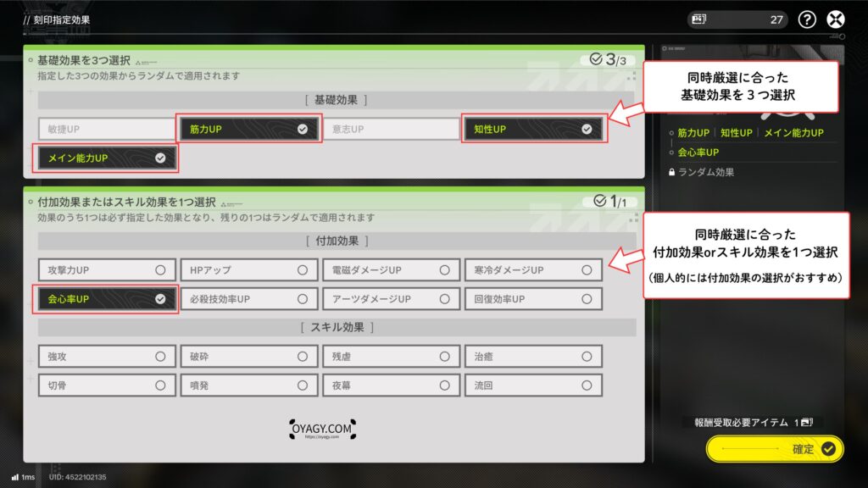868x488 pixels.
Task: Click the 1/1 selection counter checkmark
Action: click(600, 201)
